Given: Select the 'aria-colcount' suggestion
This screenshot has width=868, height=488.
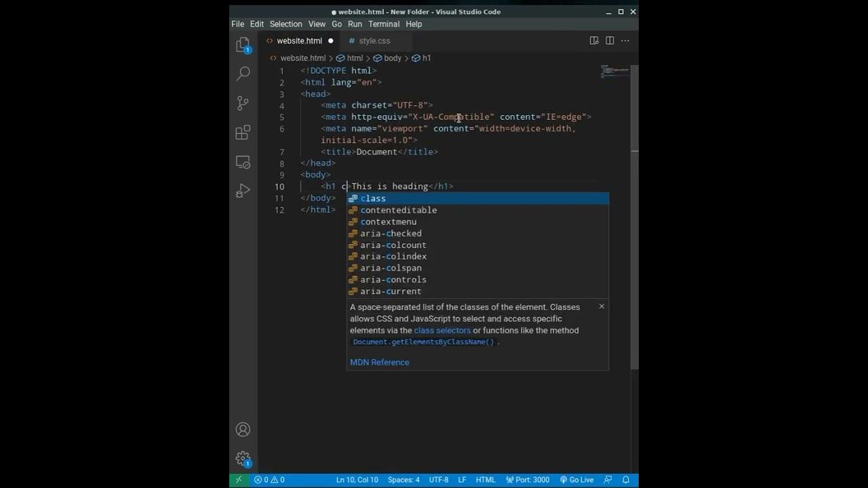Looking at the screenshot, I should [478, 245].
